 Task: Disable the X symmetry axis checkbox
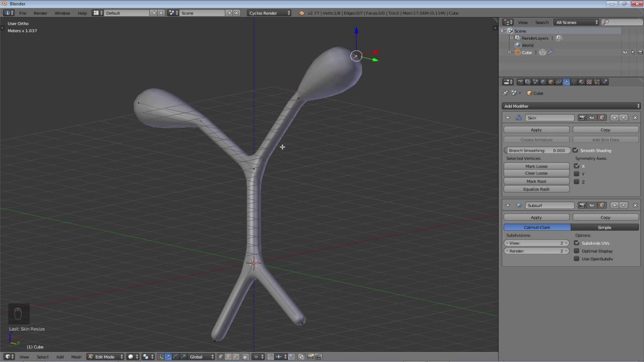[x=577, y=166]
